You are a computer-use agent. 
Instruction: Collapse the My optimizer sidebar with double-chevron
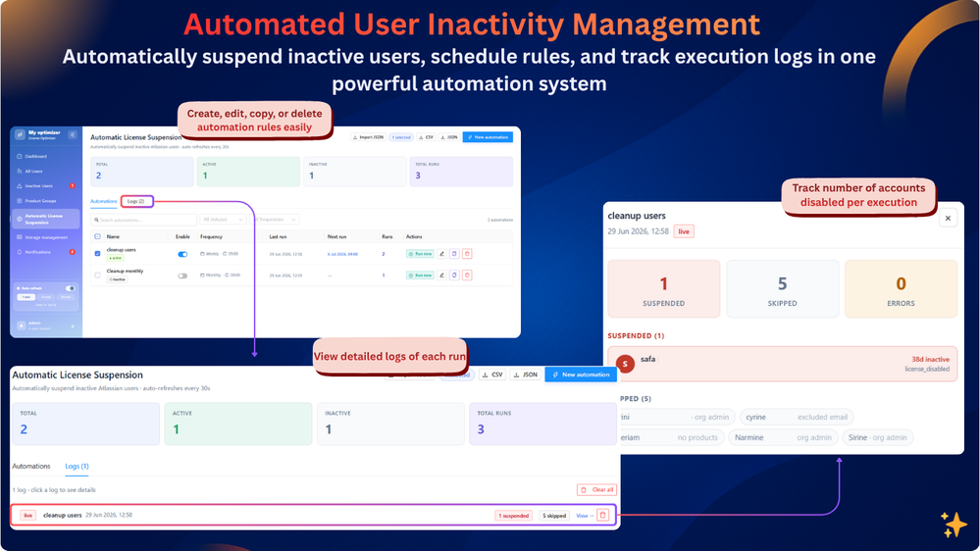click(x=73, y=134)
